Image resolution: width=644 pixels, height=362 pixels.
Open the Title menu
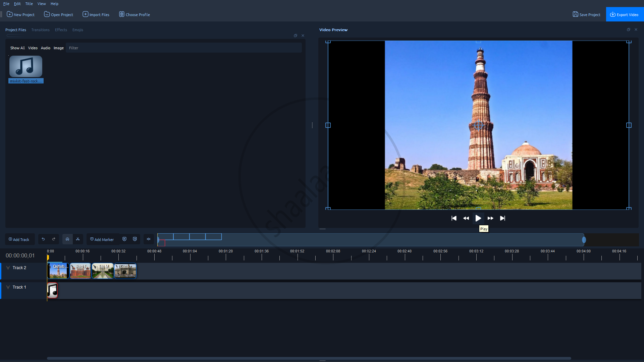(x=29, y=4)
